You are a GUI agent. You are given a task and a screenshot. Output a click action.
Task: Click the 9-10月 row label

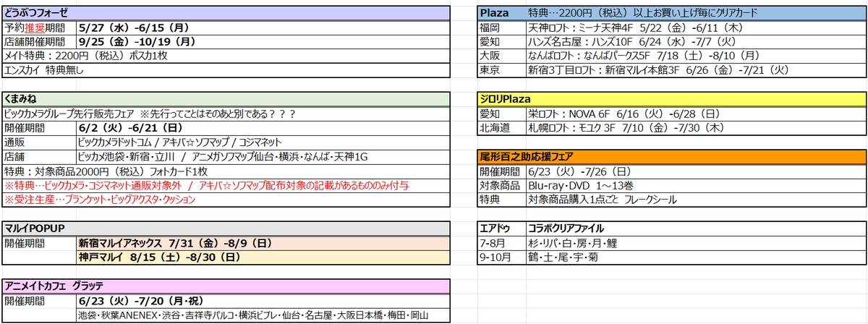[x=501, y=257]
